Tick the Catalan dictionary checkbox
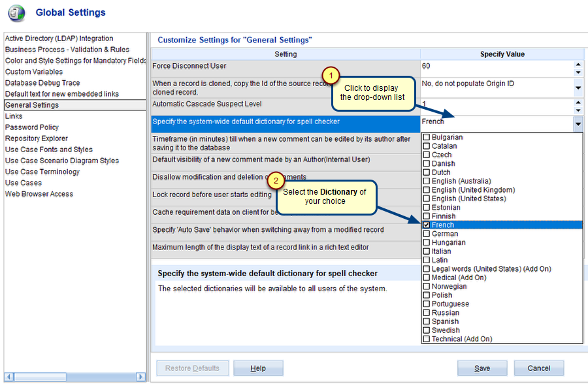588x386 pixels. (x=427, y=146)
